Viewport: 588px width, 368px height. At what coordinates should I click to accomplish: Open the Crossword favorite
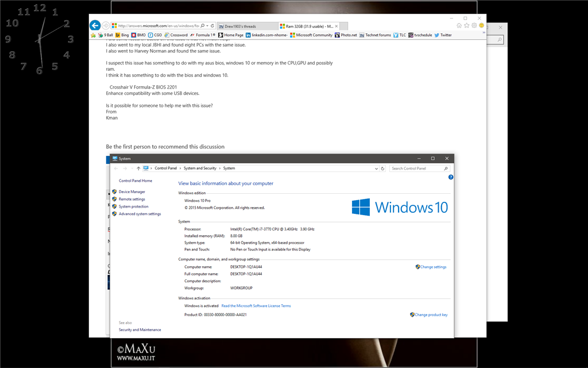click(176, 35)
